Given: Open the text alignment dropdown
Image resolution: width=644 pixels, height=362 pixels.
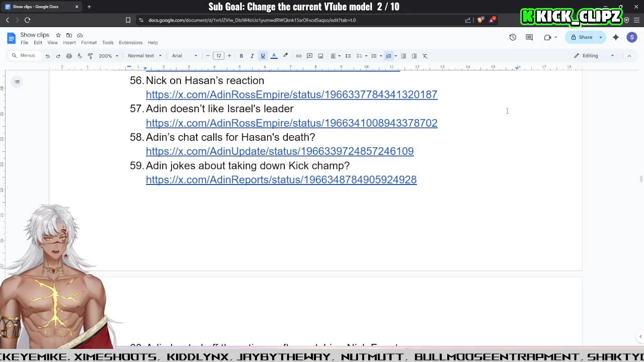Looking at the screenshot, I should pos(335,56).
